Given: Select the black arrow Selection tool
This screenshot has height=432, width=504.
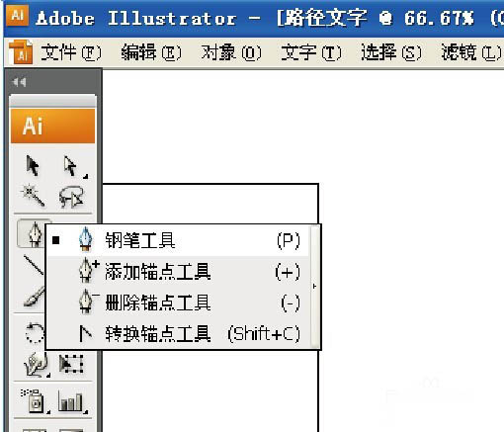Looking at the screenshot, I should tap(33, 165).
